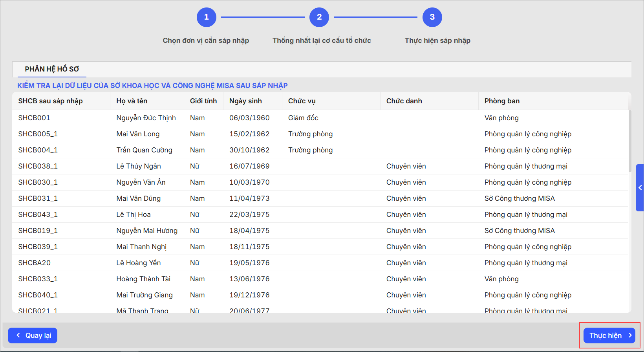Screen dimensions: 644x352
Task: Click the Ngày sinh column header
Action: tap(245, 101)
